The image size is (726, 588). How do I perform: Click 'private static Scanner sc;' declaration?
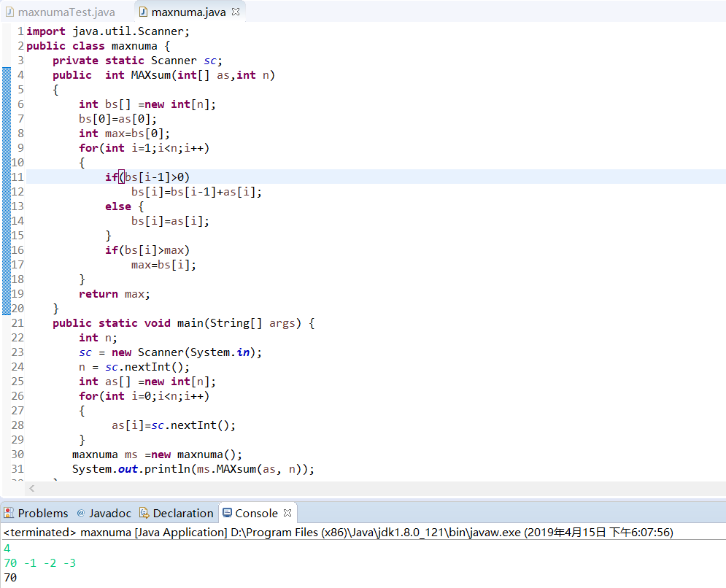tap(137, 61)
